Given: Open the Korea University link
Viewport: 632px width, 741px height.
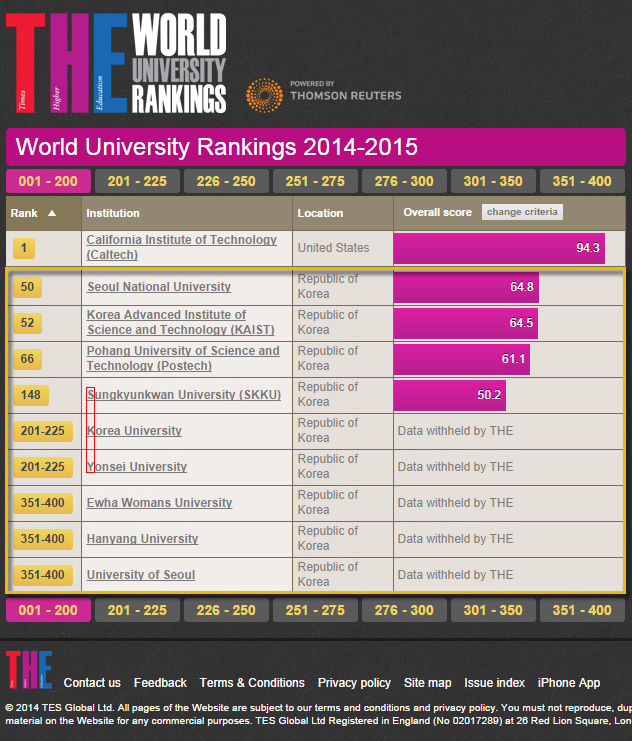Looking at the screenshot, I should 134,431.
